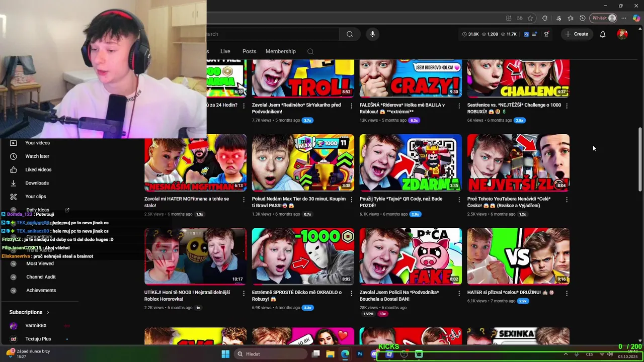Click the Create button
This screenshot has width=644, height=362.
[576, 34]
